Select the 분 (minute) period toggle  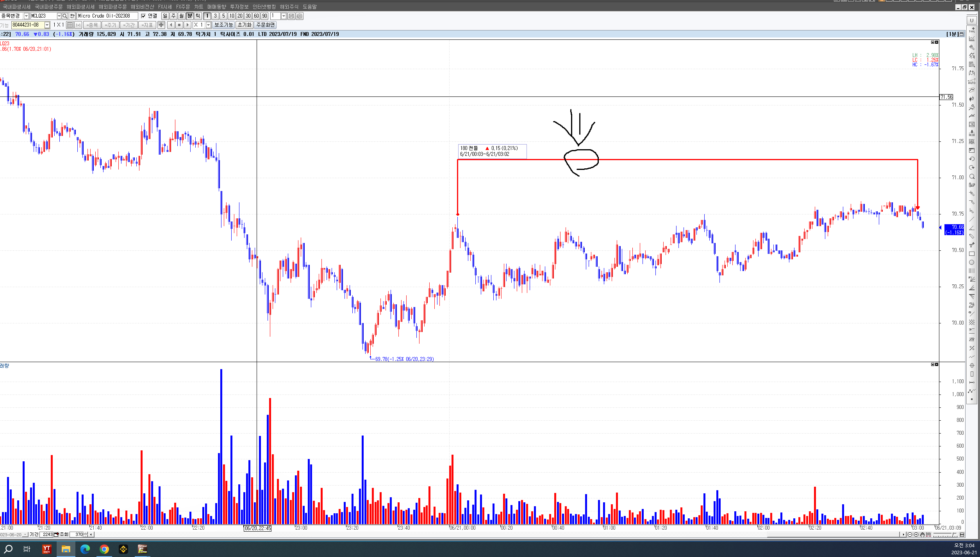pyautogui.click(x=190, y=16)
